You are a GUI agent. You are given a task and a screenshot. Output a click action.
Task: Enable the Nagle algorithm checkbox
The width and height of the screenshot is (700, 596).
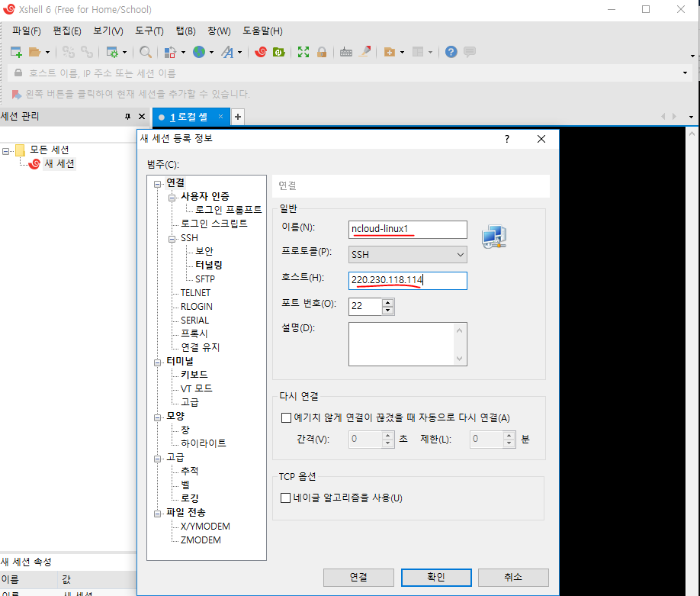[x=286, y=498]
